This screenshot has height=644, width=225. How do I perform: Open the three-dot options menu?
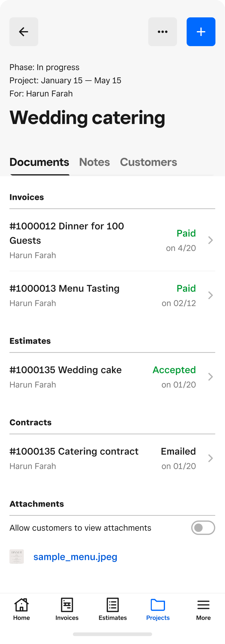point(163,32)
